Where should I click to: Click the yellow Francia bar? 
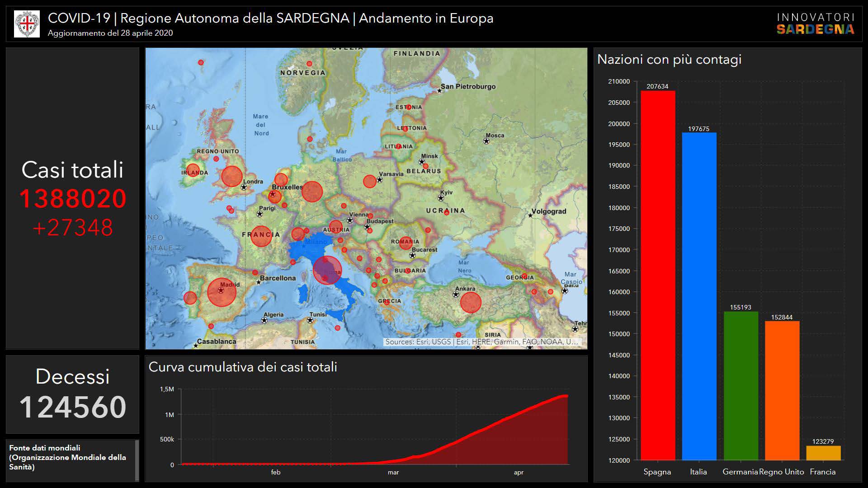coord(823,453)
